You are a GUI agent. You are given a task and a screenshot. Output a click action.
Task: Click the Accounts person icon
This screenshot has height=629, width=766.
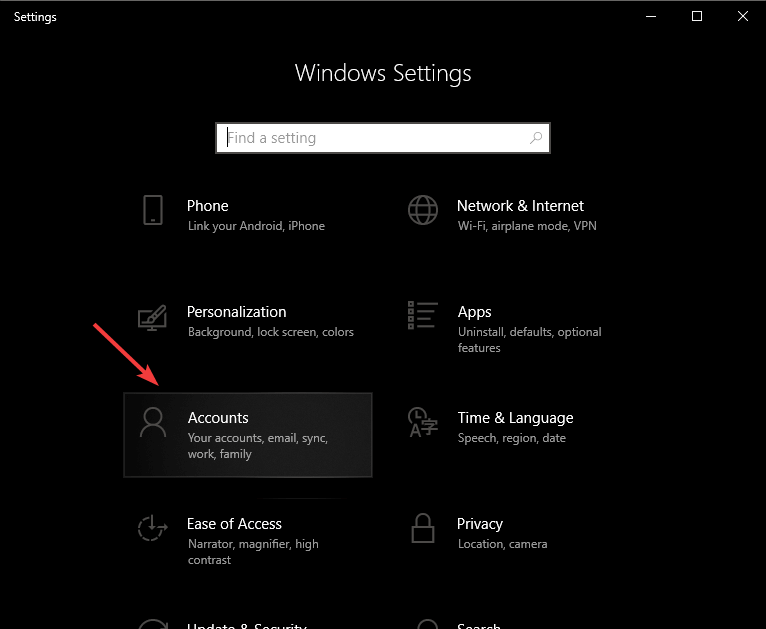pos(153,422)
